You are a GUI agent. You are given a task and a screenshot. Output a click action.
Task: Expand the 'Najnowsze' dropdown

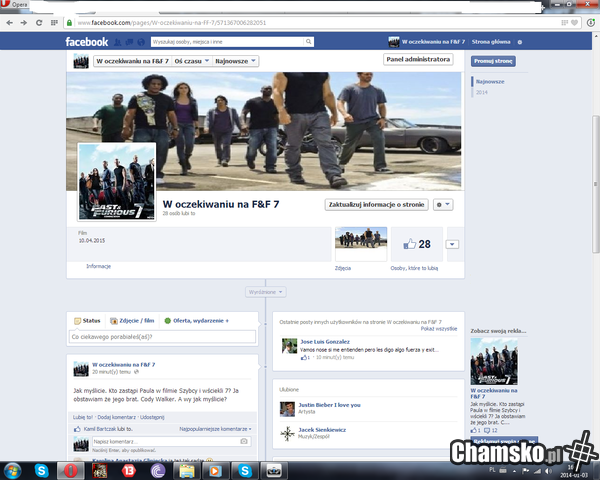click(238, 61)
